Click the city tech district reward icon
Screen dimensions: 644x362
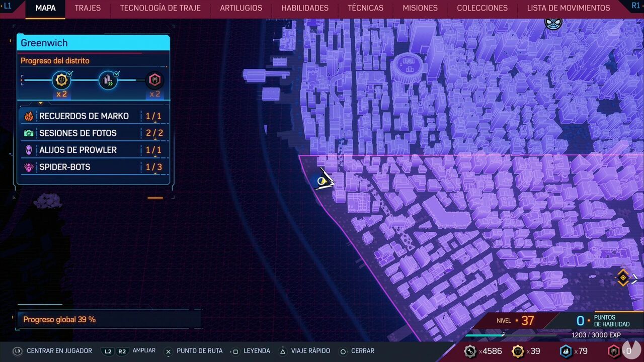point(108,80)
